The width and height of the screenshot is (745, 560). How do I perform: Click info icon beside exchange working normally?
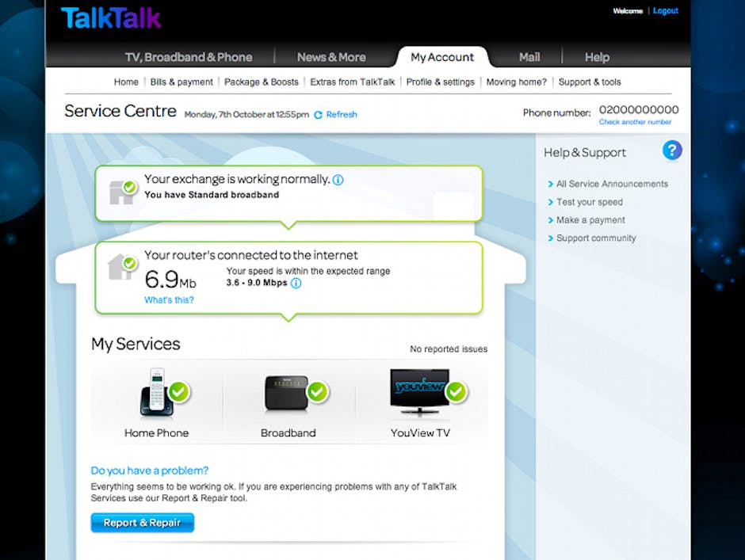(x=338, y=180)
